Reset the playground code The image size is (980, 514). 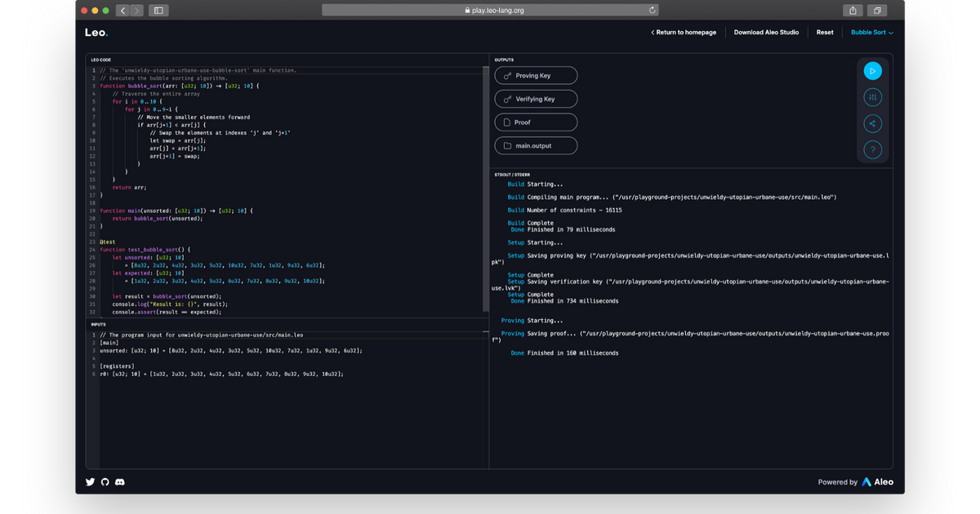[825, 33]
